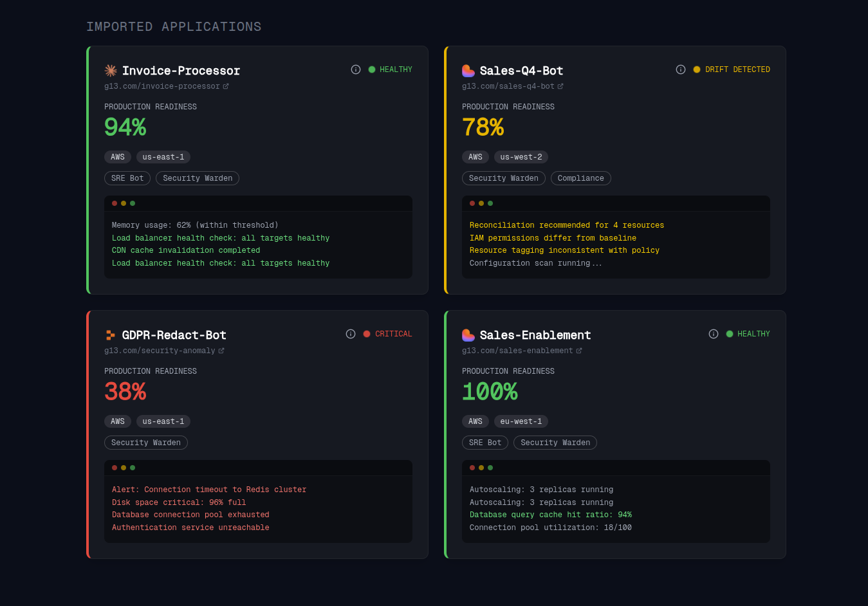Click the GDPR-Redact-Bot application icon
This screenshot has width=868, height=606.
[111, 334]
